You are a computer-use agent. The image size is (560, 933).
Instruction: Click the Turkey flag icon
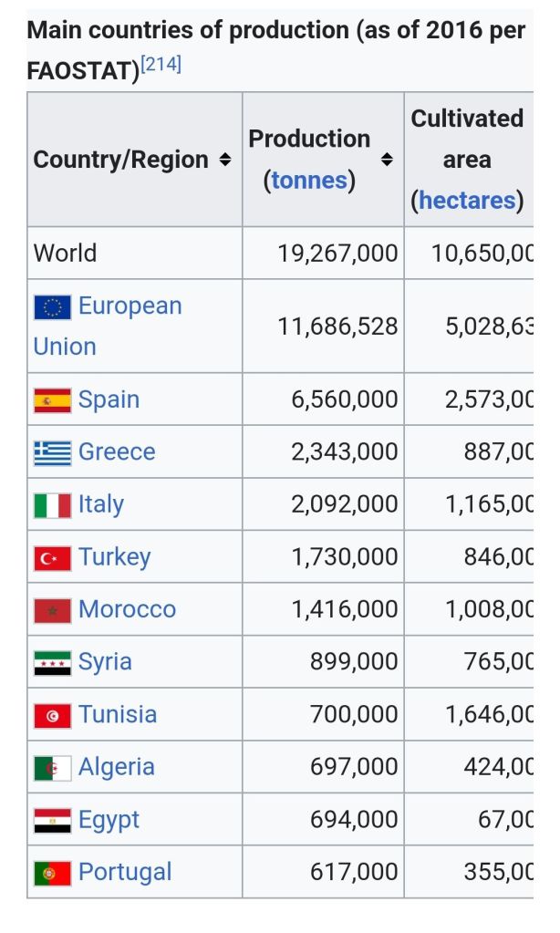tap(52, 558)
